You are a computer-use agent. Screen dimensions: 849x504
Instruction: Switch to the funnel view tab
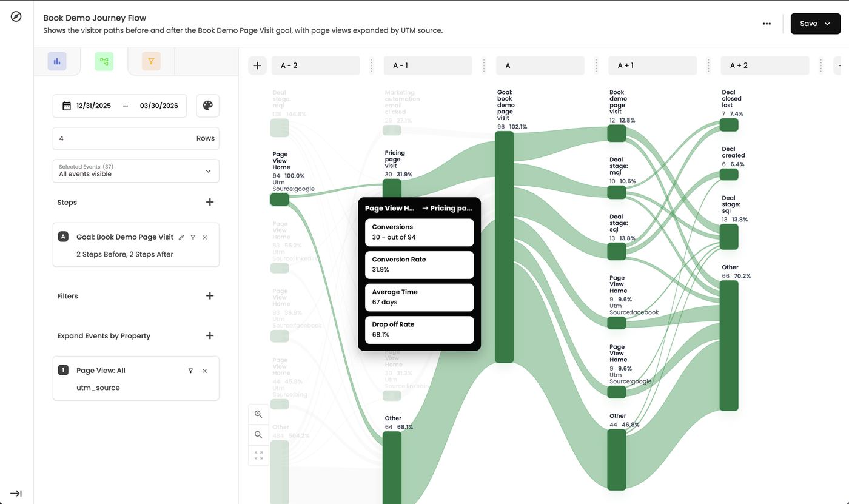pos(151,61)
